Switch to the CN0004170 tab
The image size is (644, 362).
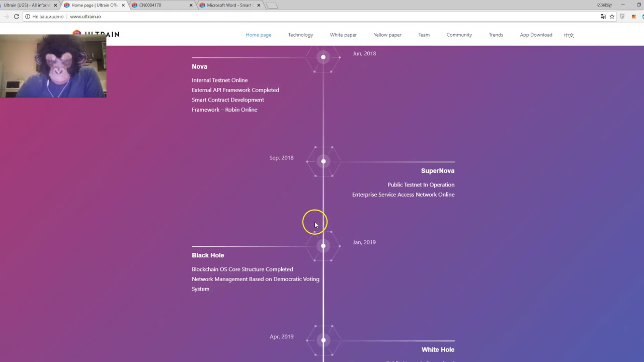(161, 6)
